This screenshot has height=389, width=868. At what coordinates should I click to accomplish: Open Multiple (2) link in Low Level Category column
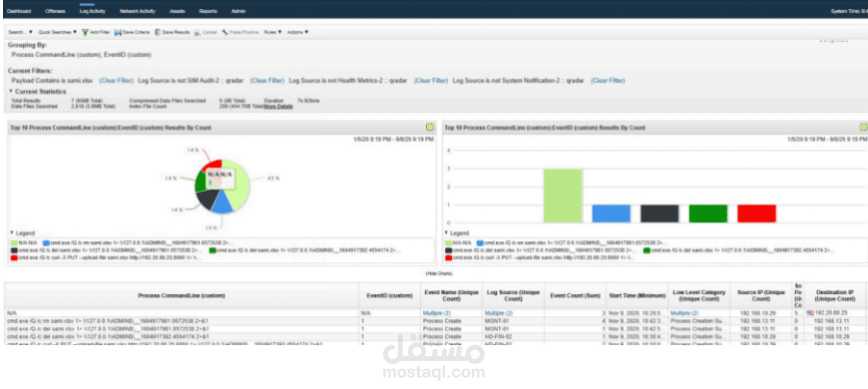684,313
